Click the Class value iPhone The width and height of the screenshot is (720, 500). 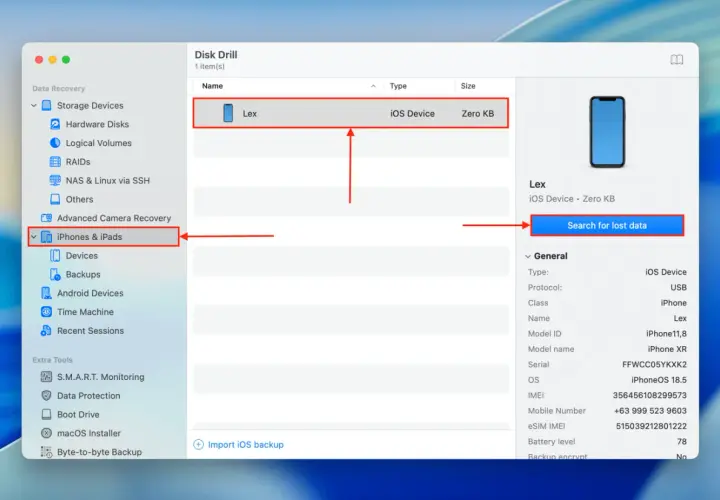coord(674,303)
